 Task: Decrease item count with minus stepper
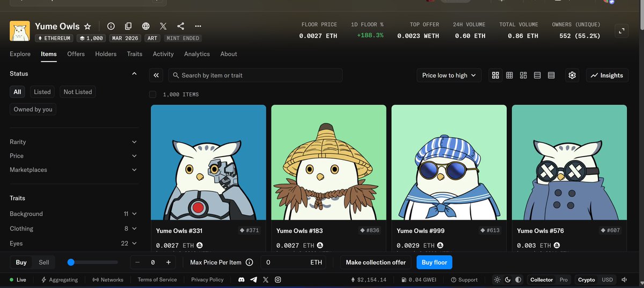point(137,262)
